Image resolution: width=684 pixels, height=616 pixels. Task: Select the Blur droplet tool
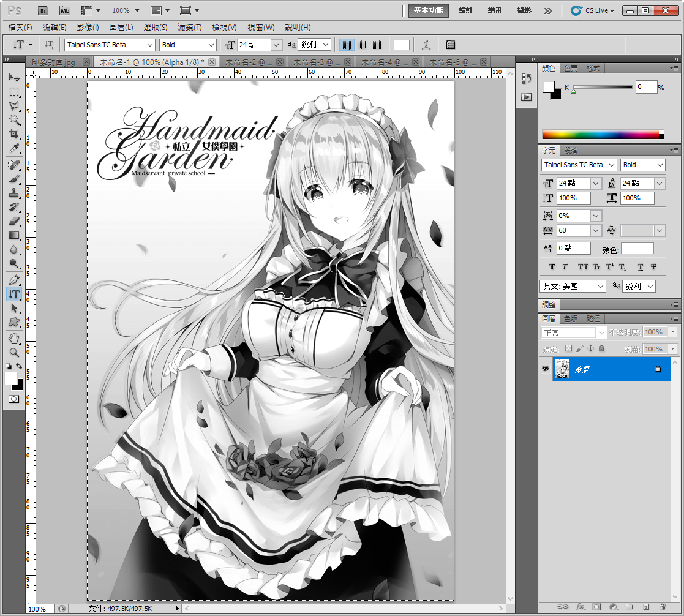(14, 249)
